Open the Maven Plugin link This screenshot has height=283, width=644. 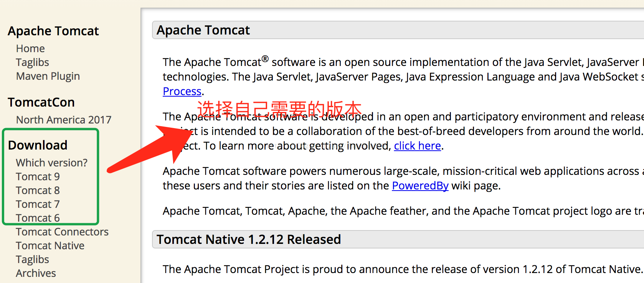pyautogui.click(x=48, y=76)
